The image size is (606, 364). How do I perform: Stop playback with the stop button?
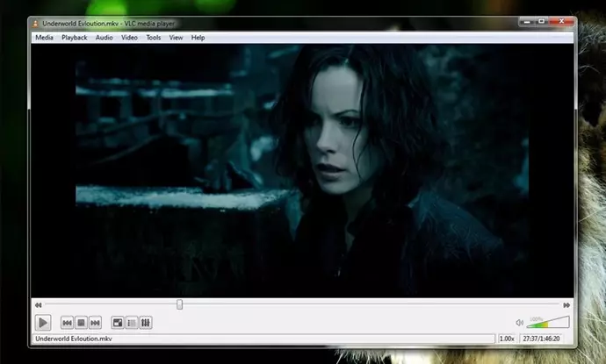coord(81,323)
